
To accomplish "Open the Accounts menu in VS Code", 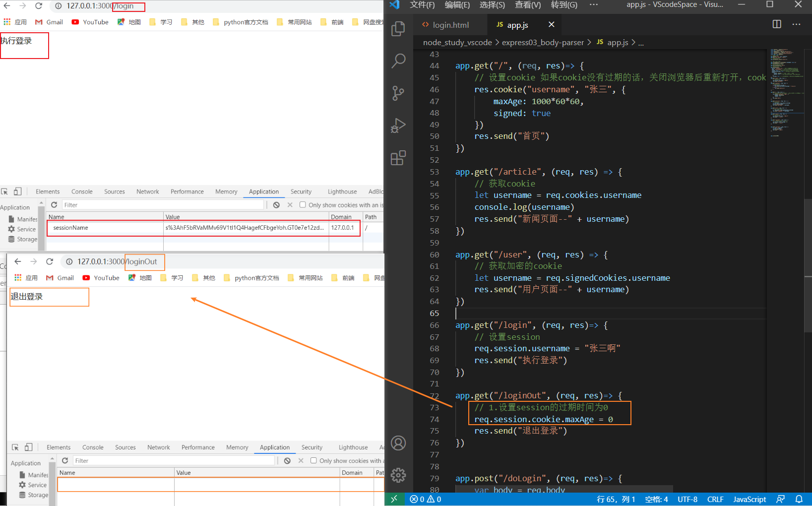I will click(398, 443).
